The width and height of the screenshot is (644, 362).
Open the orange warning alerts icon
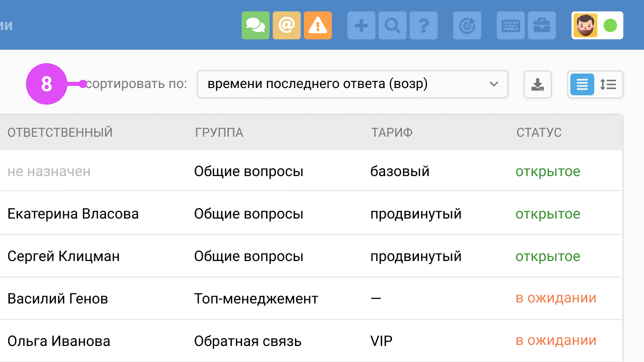[x=317, y=25]
